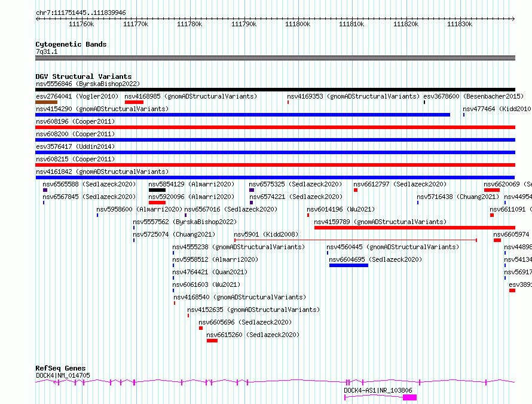
Task: Click nsv6604695 (Sedlazeck2020) label
Action: [x=375, y=259]
